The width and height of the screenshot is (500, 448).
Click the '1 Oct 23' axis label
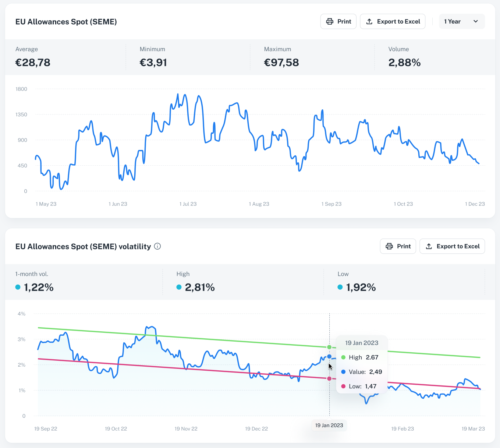[x=403, y=204]
